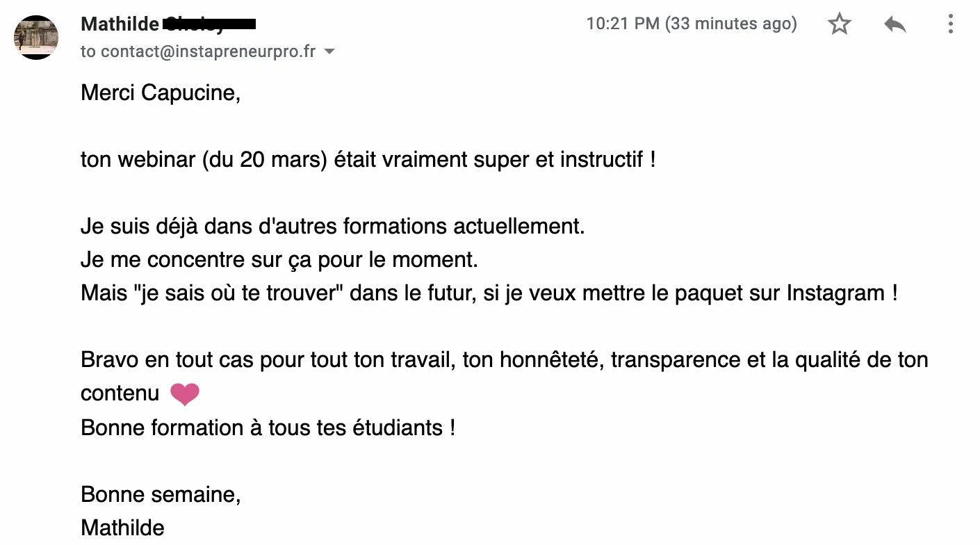980x545 pixels.
Task: Click the word Instagram in the message
Action: tap(835, 293)
